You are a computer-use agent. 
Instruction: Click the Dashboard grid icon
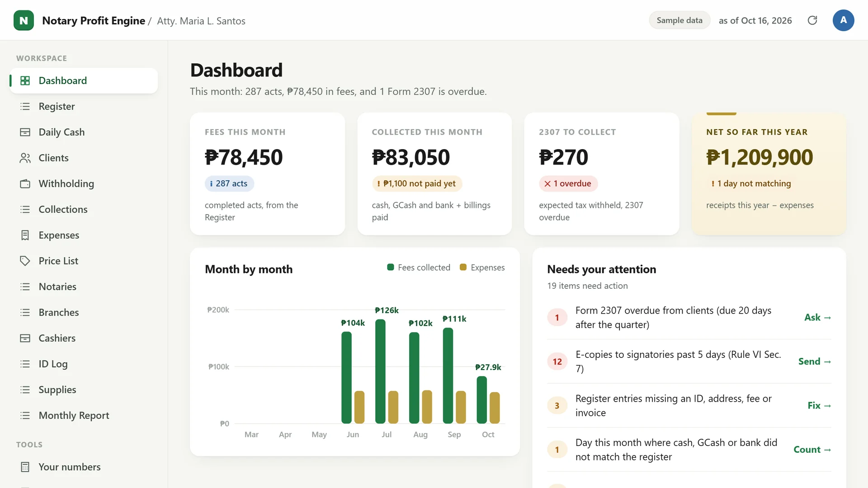25,80
